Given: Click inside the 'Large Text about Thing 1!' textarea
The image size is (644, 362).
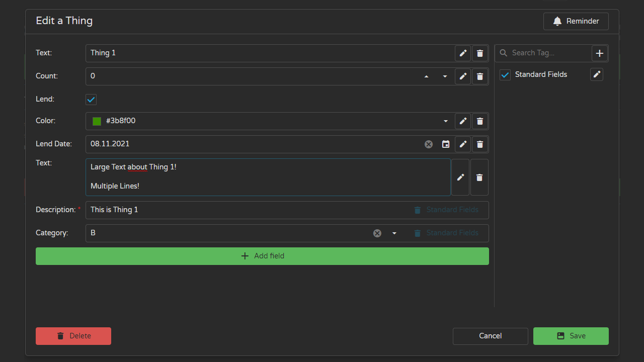Looking at the screenshot, I should coord(268,177).
